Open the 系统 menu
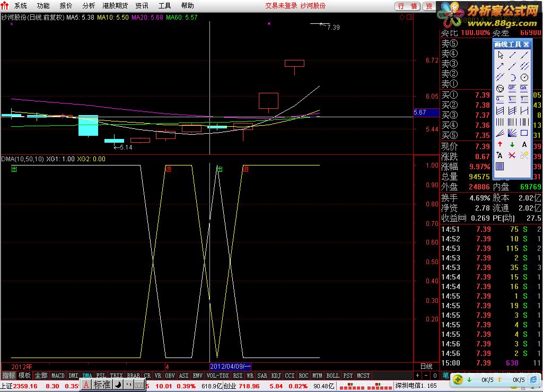The image size is (543, 392). 21,5
